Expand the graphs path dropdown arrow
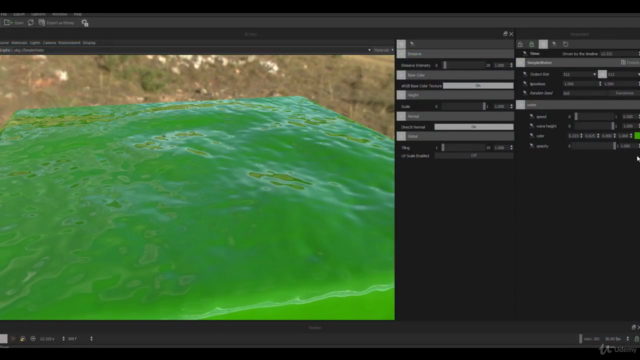Image resolution: width=640 pixels, height=360 pixels. coord(369,50)
